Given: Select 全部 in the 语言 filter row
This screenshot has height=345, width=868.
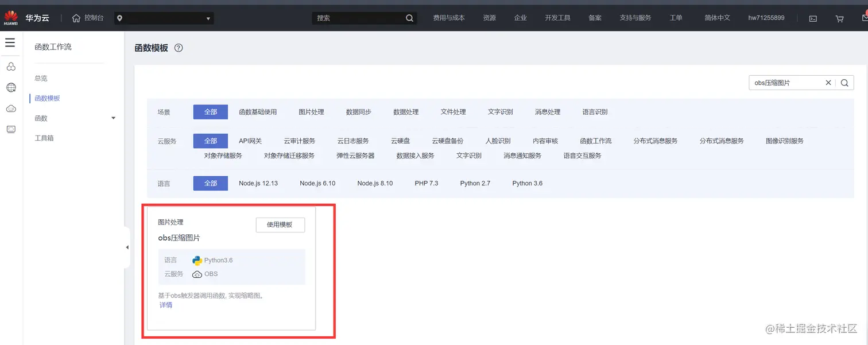Looking at the screenshot, I should tap(211, 183).
